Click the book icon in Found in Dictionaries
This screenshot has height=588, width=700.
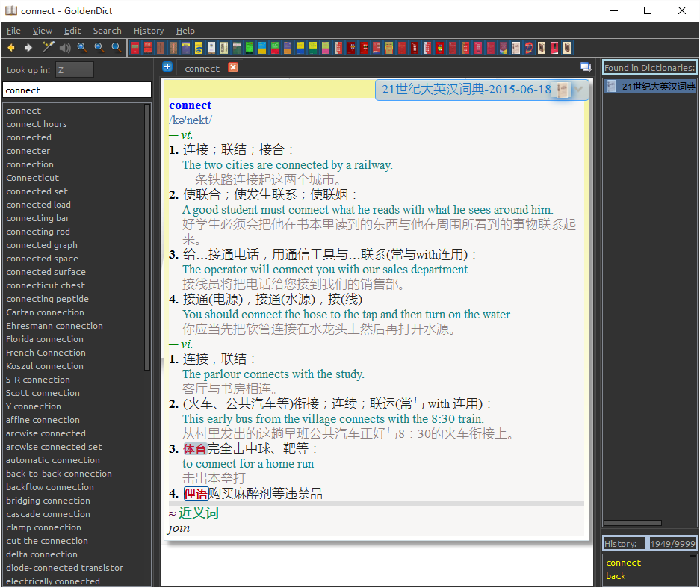pos(612,86)
